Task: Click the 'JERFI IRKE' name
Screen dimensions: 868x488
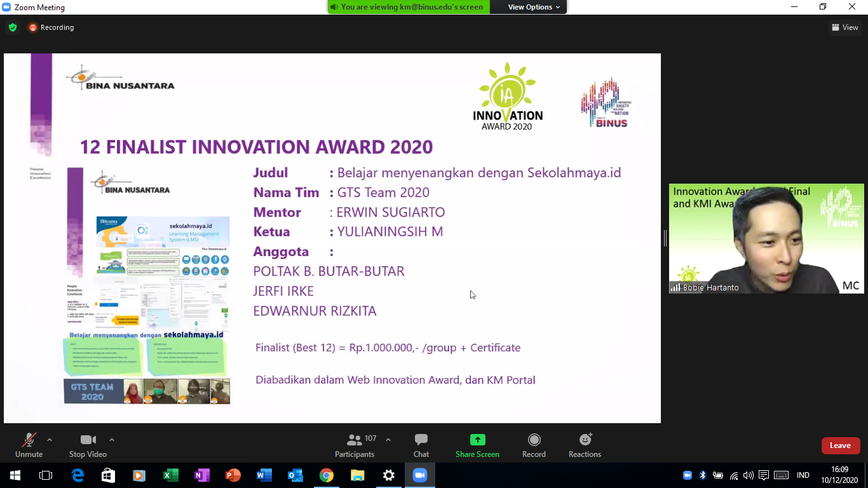Action: [283, 291]
